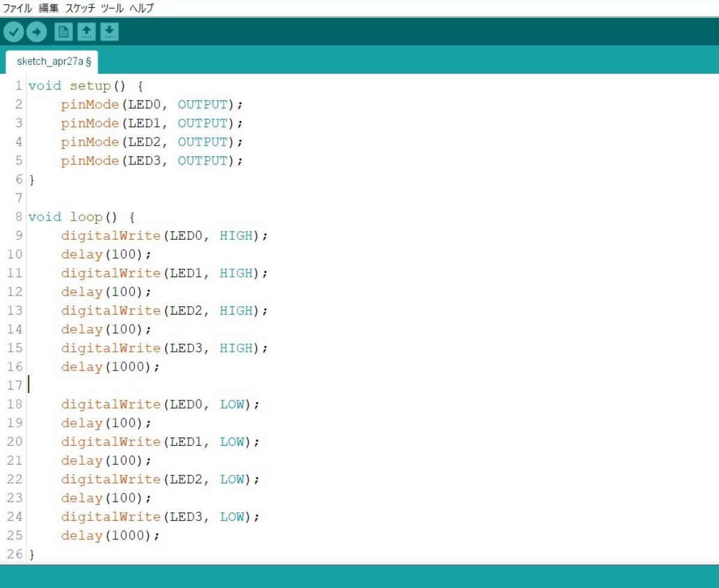This screenshot has height=588, width=719.
Task: Click OUTPUT keyword on line 5
Action: click(x=203, y=161)
